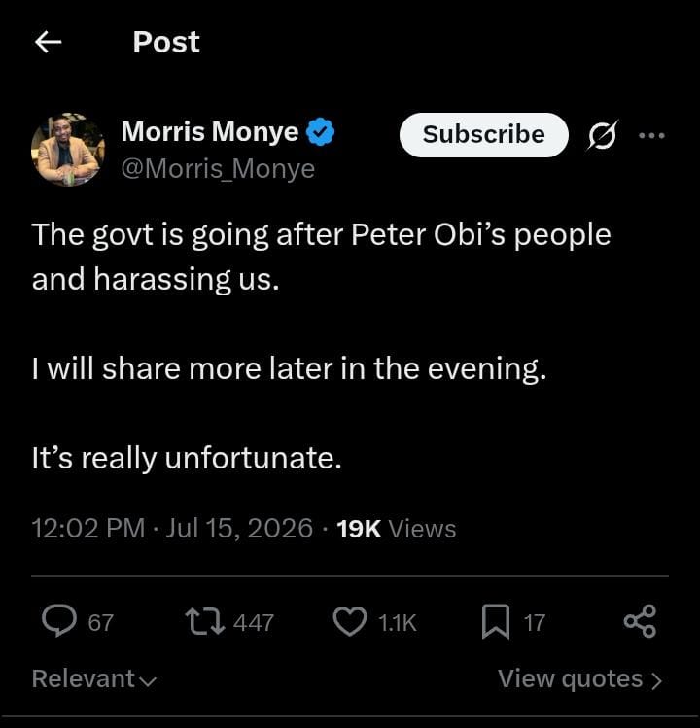The height and width of the screenshot is (728, 700).
Task: Subscribe to Morris Monye
Action: [x=483, y=135]
